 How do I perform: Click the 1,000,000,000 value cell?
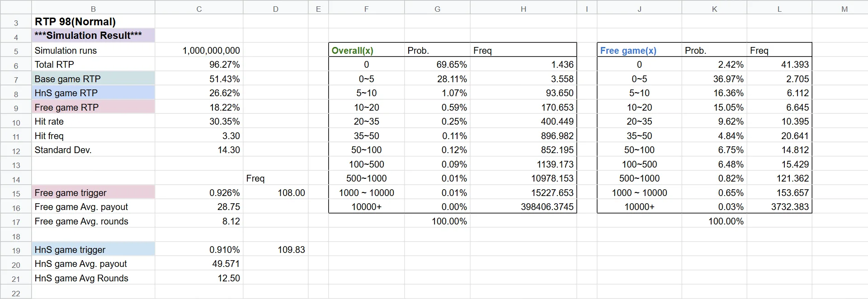(x=199, y=50)
